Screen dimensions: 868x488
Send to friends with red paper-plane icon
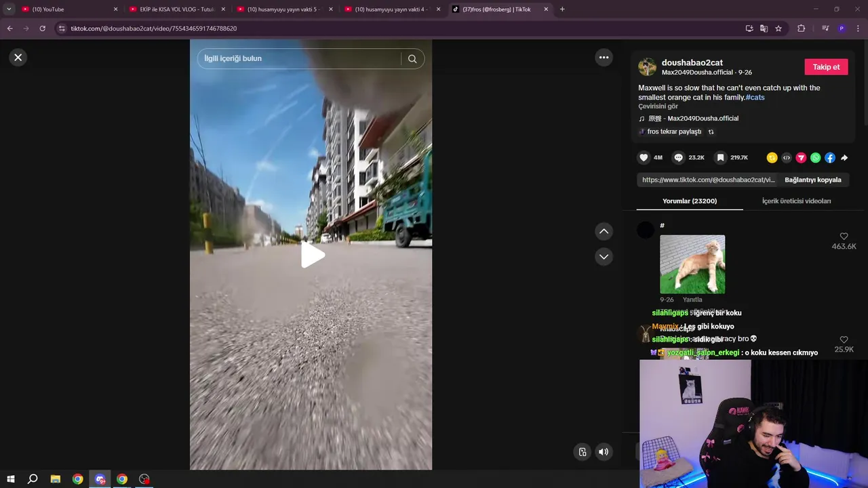coord(801,158)
